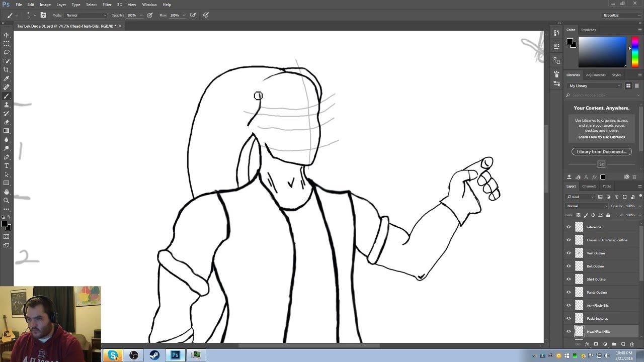Select the Rectangle shape tool

[x=7, y=183]
